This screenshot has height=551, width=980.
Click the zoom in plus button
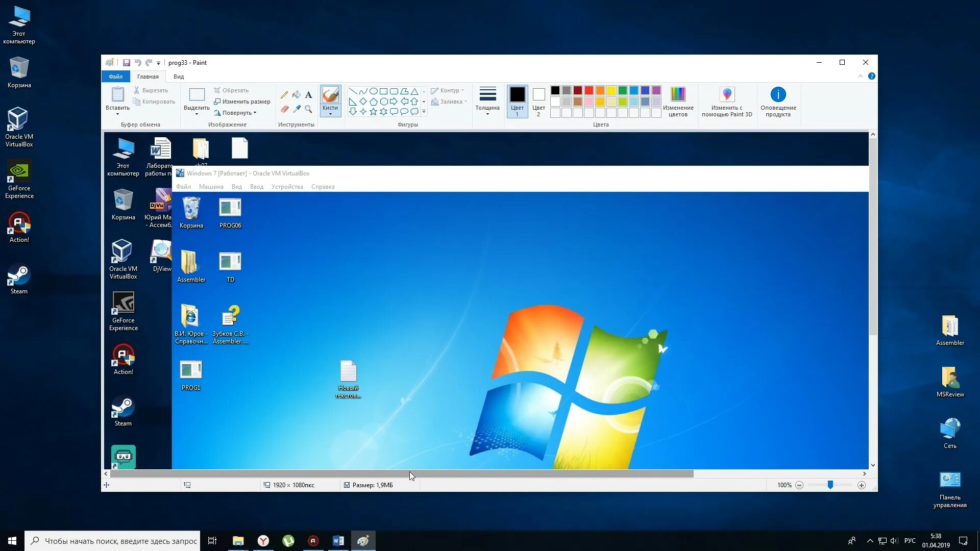862,485
